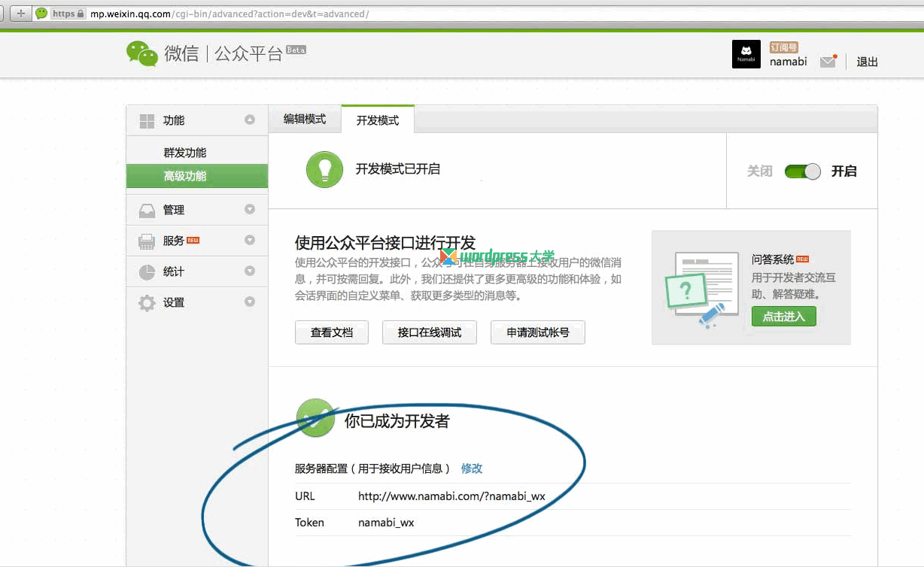Click the 管理 inbox tray icon
The width and height of the screenshot is (924, 567).
[147, 211]
